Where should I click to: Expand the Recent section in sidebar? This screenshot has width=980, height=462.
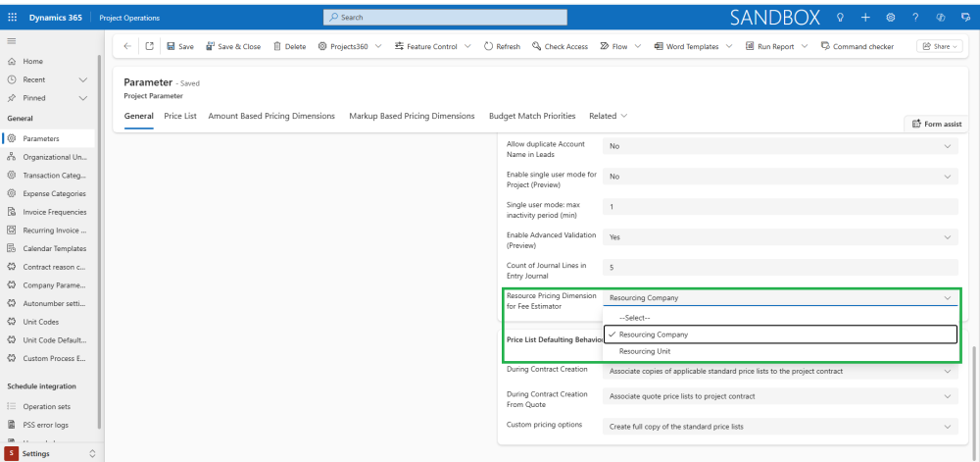click(x=83, y=79)
